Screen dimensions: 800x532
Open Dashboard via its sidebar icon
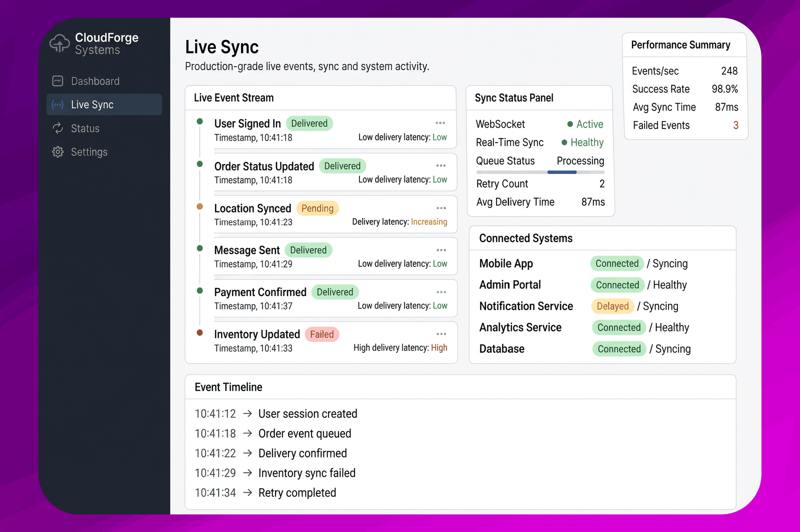58,81
